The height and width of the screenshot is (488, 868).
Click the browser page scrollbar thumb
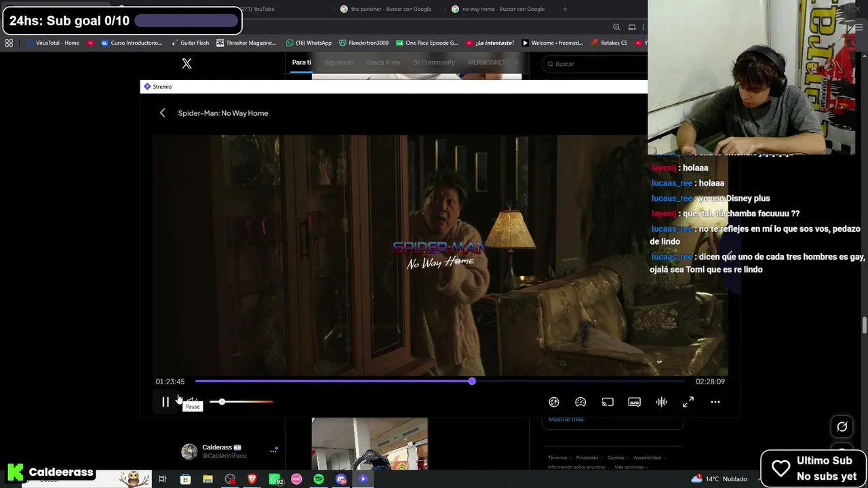(864, 325)
